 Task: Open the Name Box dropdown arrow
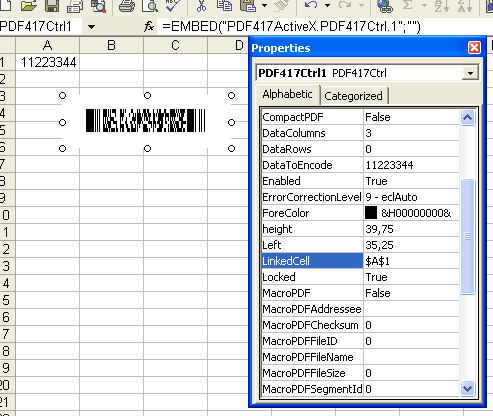pyautogui.click(x=91, y=27)
